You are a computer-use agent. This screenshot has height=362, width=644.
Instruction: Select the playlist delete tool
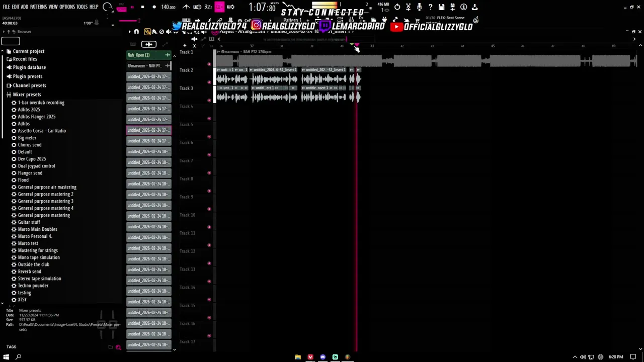(x=162, y=32)
